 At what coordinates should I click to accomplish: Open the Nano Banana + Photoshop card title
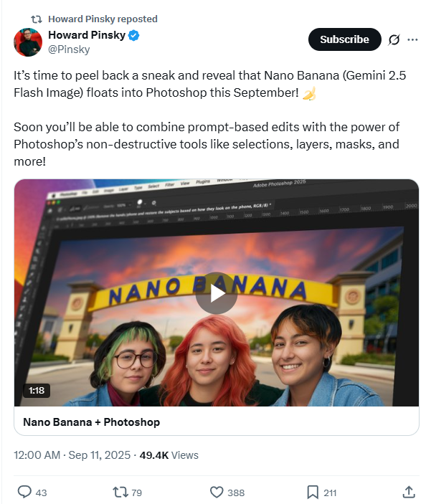pos(91,422)
